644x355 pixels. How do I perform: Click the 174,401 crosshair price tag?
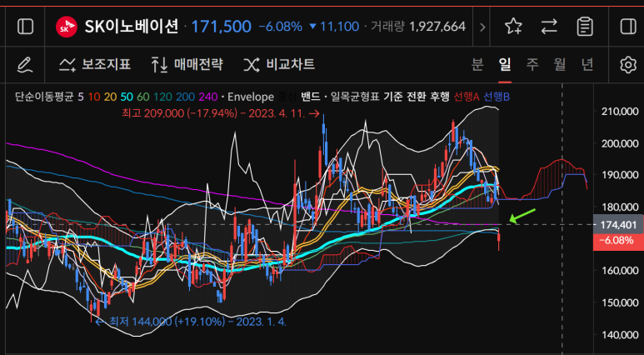(618, 225)
